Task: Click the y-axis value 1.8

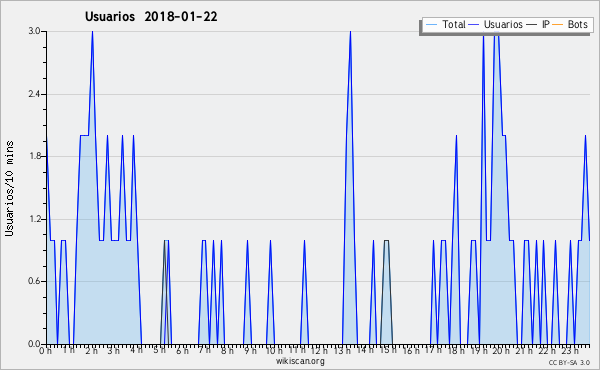Action: point(34,156)
